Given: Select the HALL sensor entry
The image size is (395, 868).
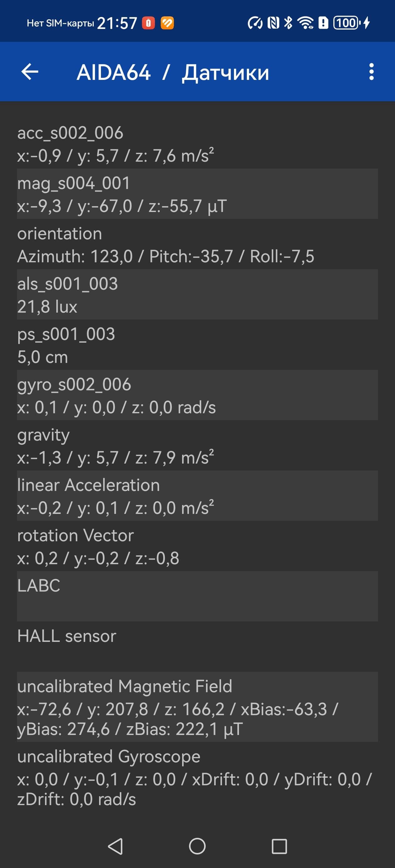Looking at the screenshot, I should coord(197,646).
